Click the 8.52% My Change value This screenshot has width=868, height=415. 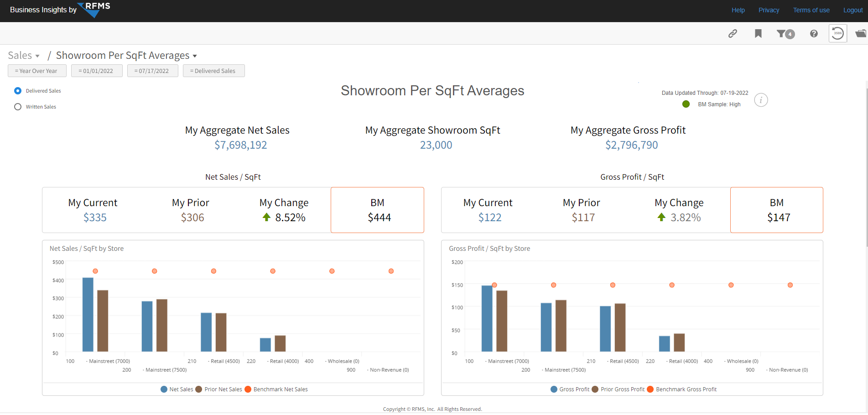point(290,218)
